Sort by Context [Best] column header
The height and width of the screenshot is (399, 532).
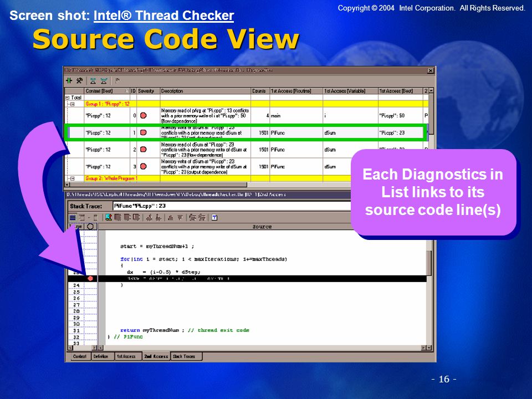pyautogui.click(x=107, y=91)
